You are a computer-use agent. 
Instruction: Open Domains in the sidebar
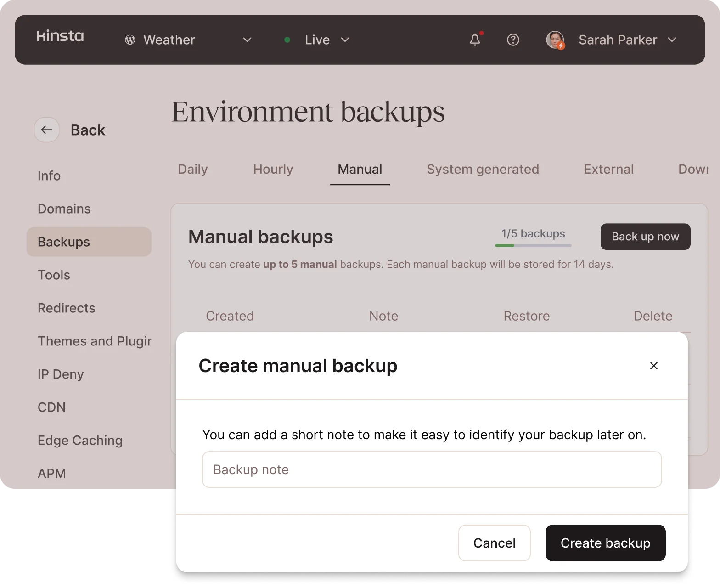pyautogui.click(x=64, y=209)
